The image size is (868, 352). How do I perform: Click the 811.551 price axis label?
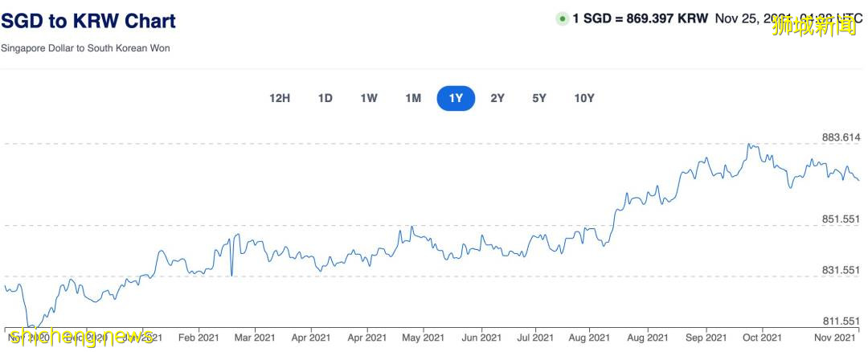tap(841, 321)
